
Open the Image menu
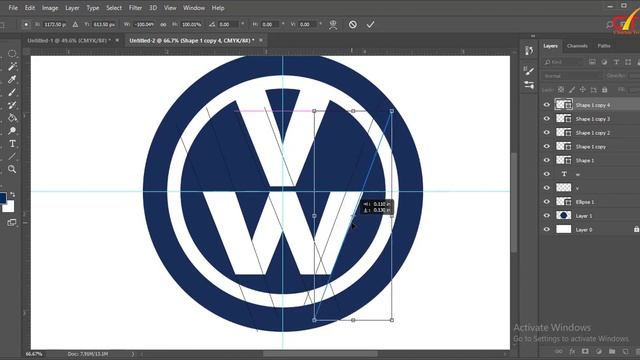point(50,8)
